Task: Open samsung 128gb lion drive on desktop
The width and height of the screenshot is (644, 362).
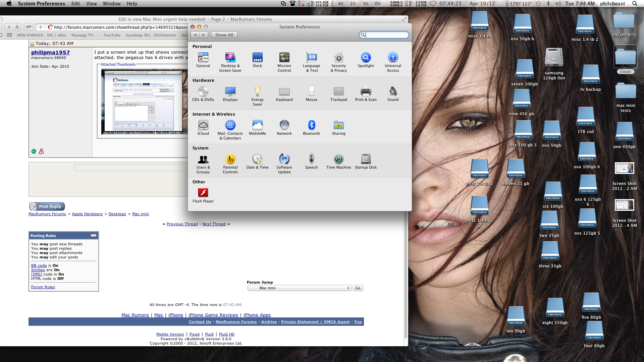Action: [554, 58]
